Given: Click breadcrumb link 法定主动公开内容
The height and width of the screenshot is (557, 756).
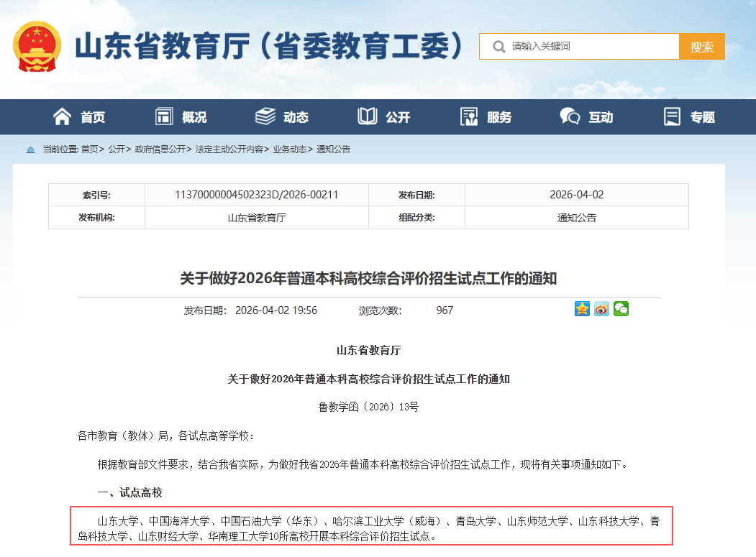Looking at the screenshot, I should tap(229, 149).
